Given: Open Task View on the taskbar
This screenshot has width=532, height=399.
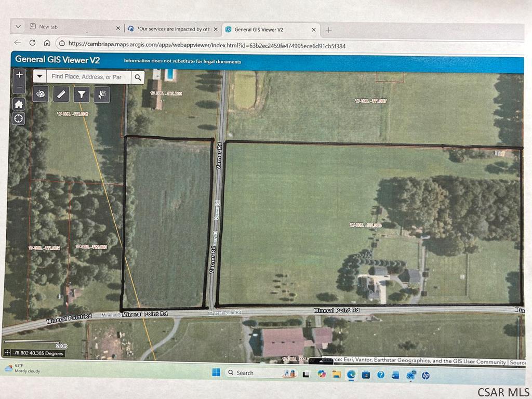Looking at the screenshot, I should (305, 375).
